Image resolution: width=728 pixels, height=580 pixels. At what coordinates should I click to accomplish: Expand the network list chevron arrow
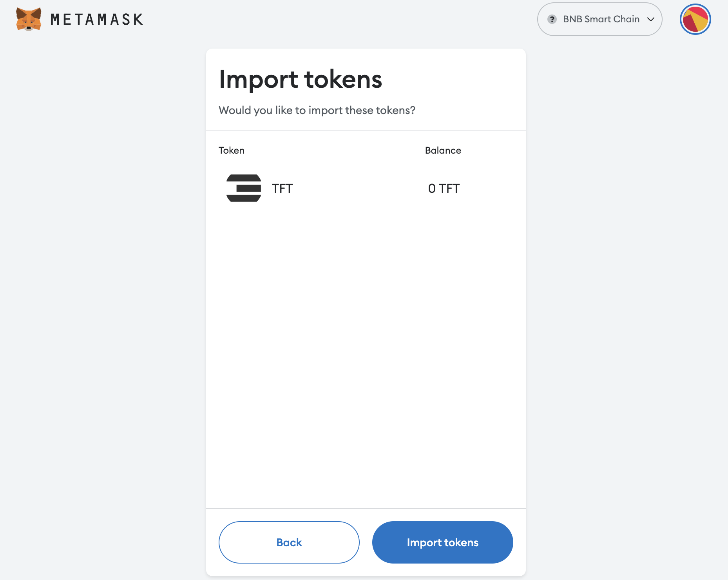click(651, 19)
